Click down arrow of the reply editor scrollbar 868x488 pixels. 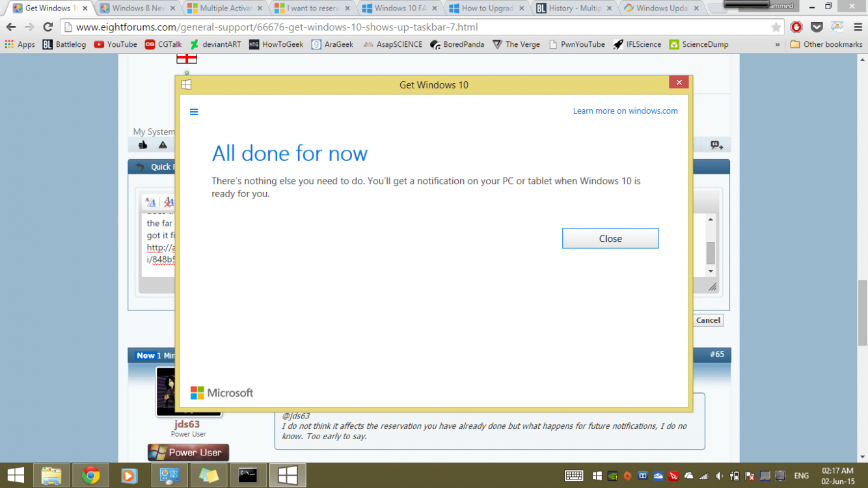click(711, 271)
